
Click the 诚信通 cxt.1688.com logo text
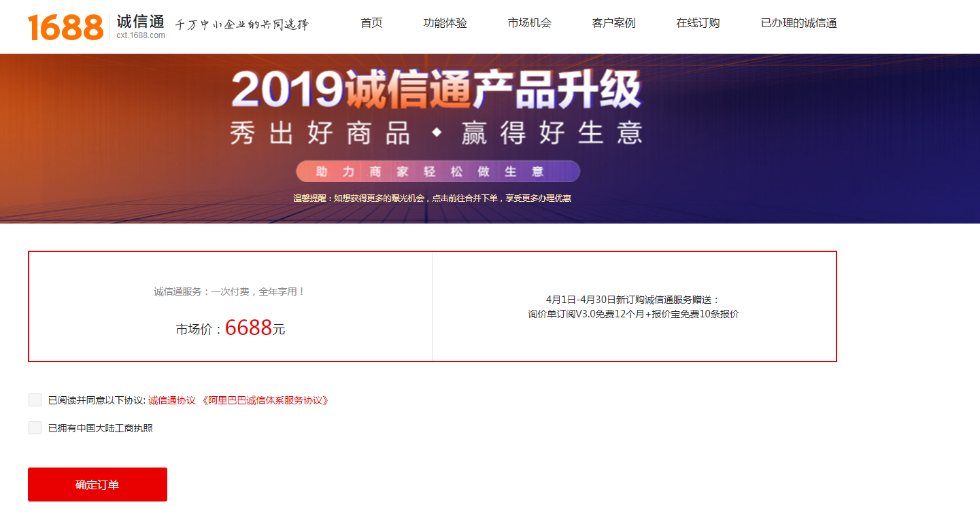click(141, 27)
